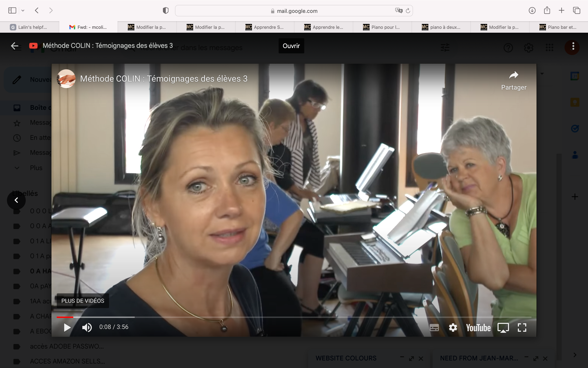
Task: Compose new message pencil button
Action: pos(27,80)
